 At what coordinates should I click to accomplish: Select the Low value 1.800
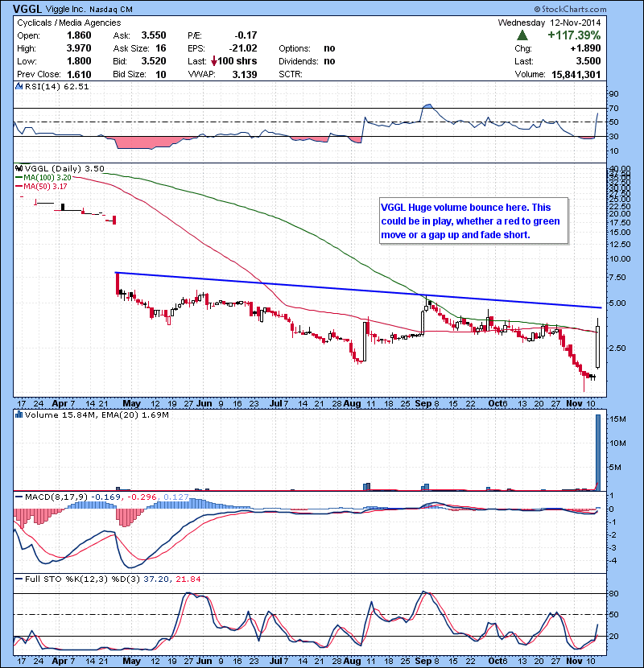pos(79,61)
